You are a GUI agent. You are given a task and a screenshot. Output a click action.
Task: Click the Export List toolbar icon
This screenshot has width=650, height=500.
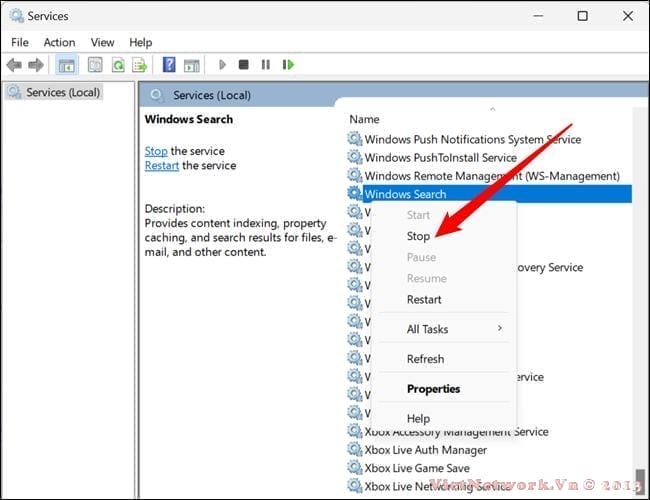139,65
